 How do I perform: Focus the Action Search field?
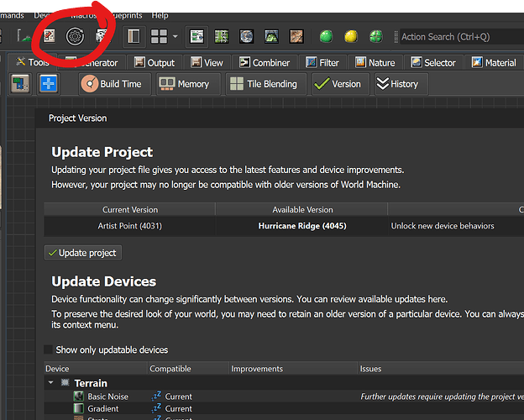[x=462, y=36]
